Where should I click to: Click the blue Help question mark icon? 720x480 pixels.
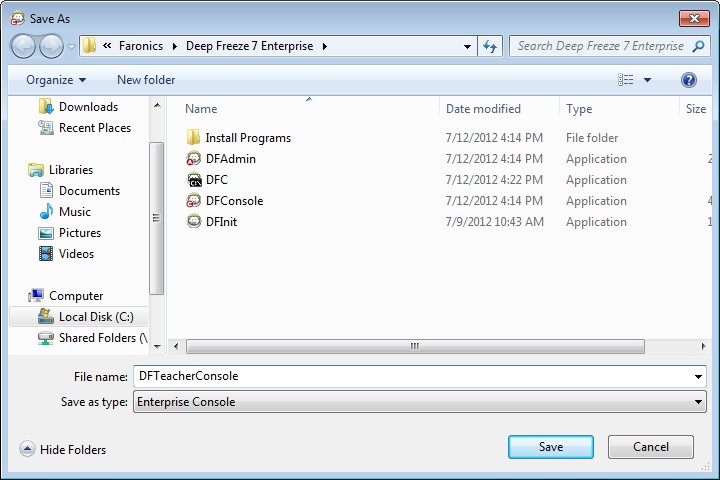click(x=688, y=80)
